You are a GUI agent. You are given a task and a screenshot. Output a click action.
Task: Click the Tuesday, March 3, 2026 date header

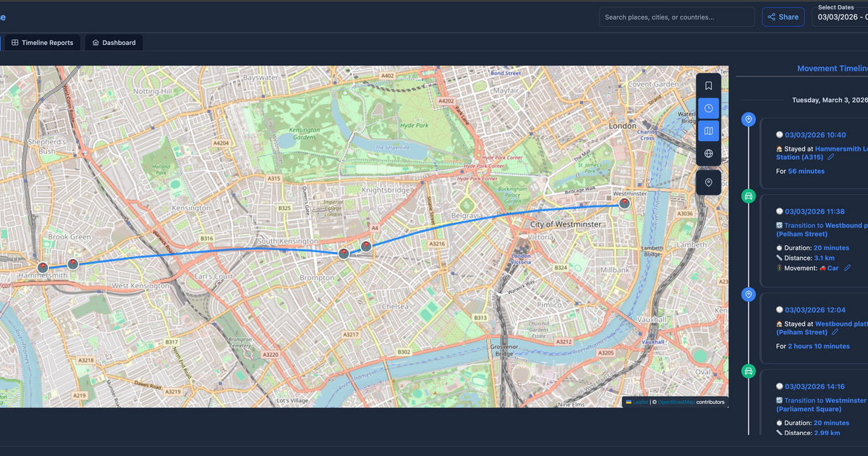830,100
